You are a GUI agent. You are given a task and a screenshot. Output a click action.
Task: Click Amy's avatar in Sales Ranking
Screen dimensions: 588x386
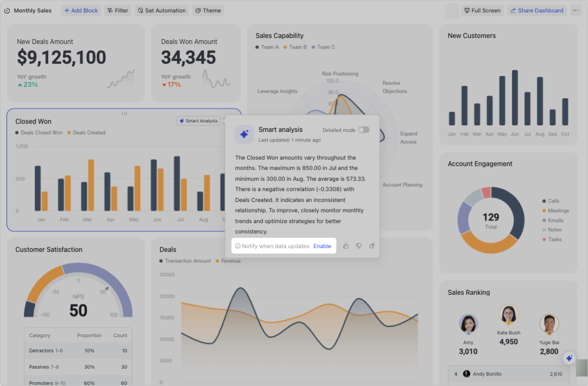tap(469, 324)
